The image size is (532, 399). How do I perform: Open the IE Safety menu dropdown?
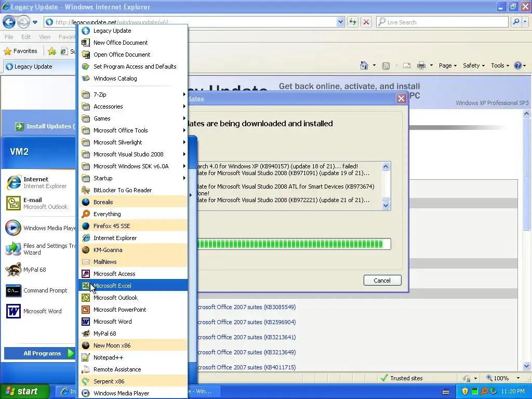click(x=474, y=65)
